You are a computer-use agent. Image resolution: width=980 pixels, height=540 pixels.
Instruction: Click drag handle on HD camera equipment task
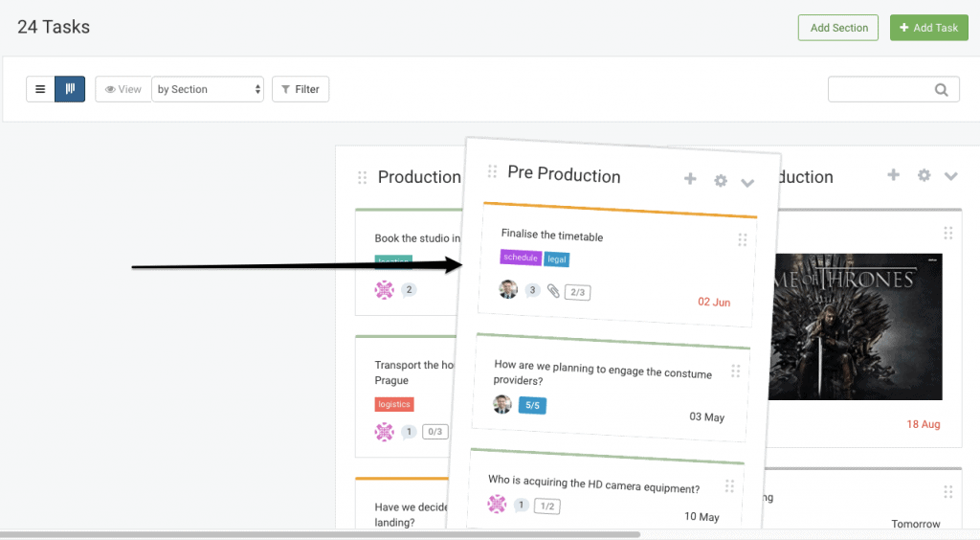pyautogui.click(x=730, y=485)
